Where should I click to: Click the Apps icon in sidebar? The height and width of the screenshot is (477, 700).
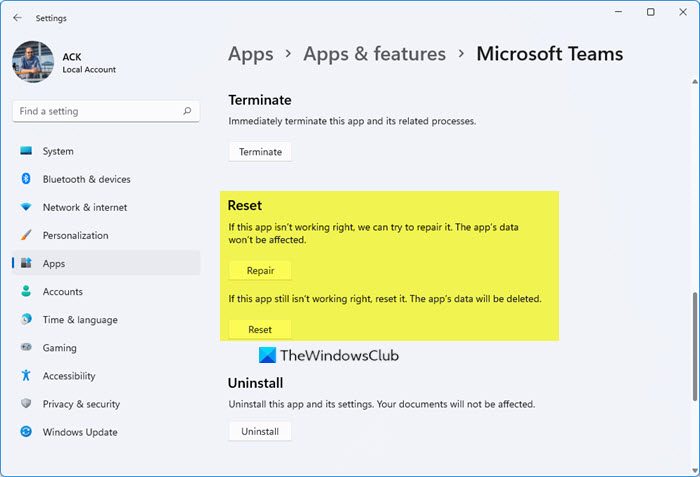[x=26, y=263]
